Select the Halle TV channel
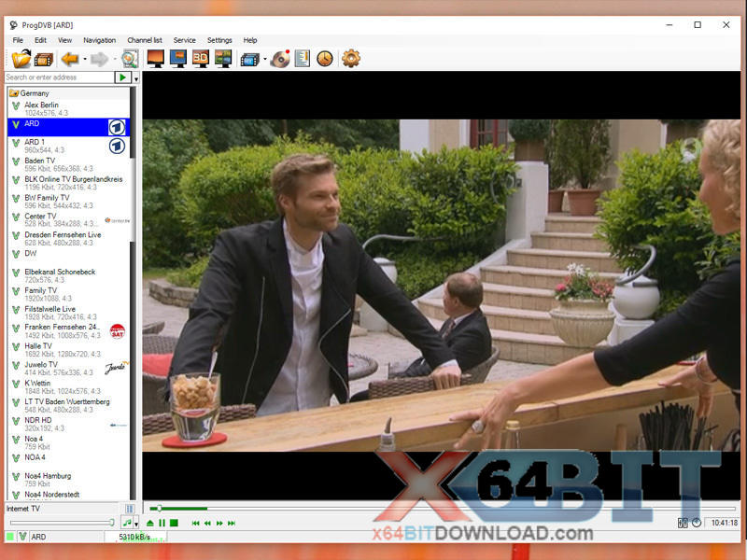Screen dimensions: 747x560 pos(68,350)
